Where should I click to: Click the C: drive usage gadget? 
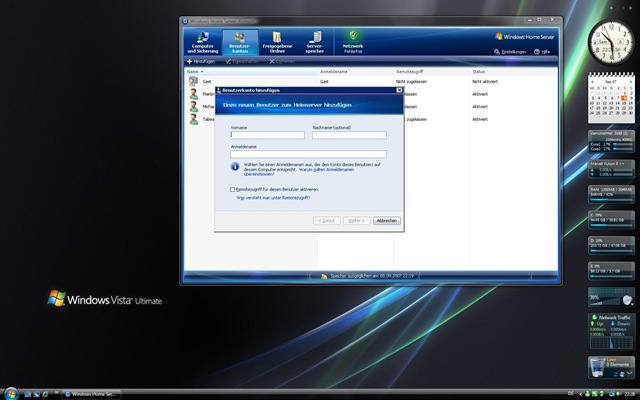(x=611, y=220)
